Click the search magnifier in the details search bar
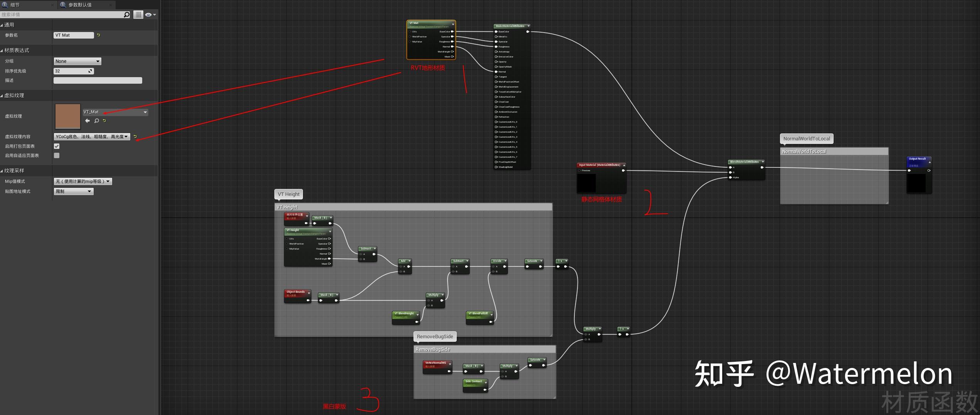 (126, 14)
